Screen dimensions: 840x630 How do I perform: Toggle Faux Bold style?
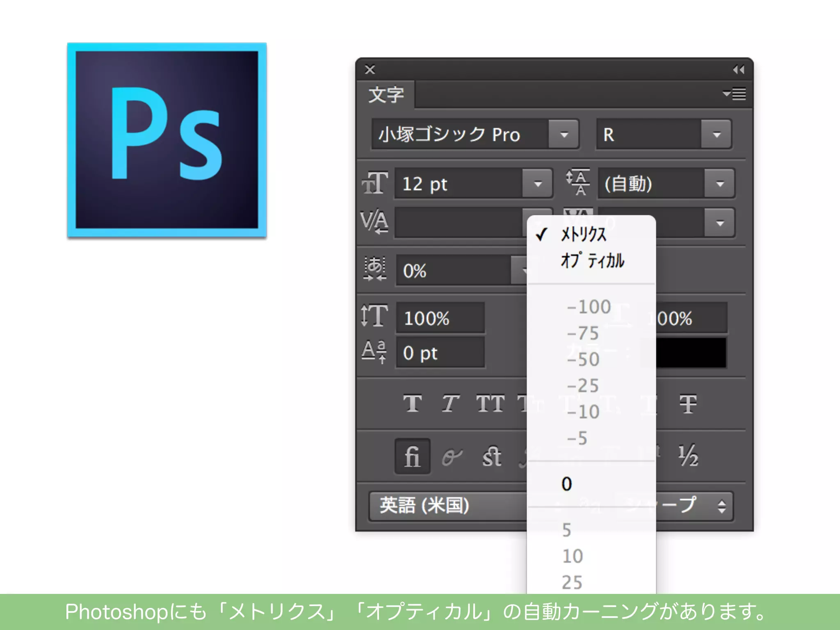click(412, 404)
